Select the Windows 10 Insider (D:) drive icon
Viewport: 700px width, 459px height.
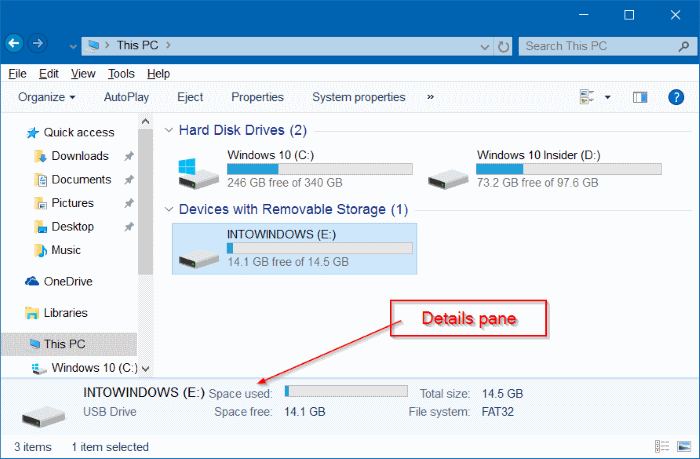point(448,179)
